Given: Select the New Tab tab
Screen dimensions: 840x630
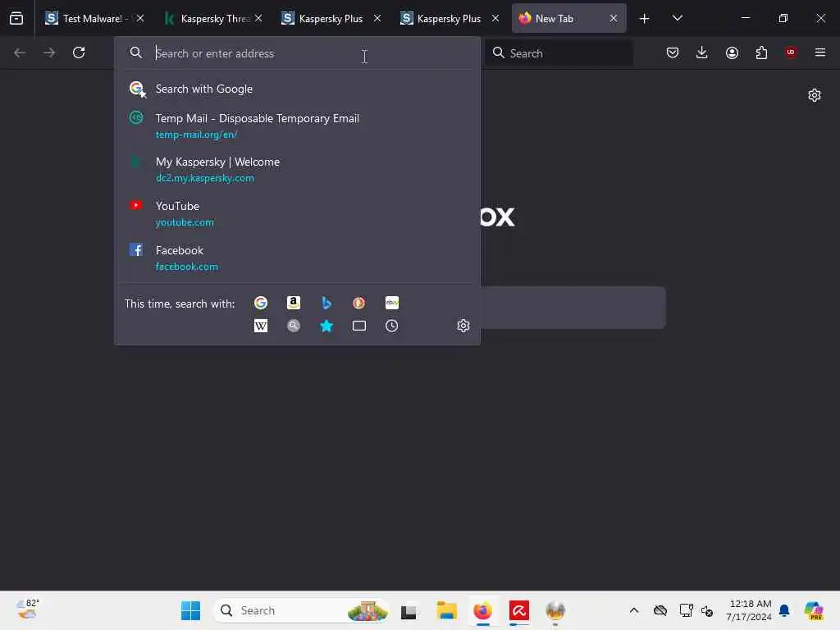Looking at the screenshot, I should (x=561, y=18).
